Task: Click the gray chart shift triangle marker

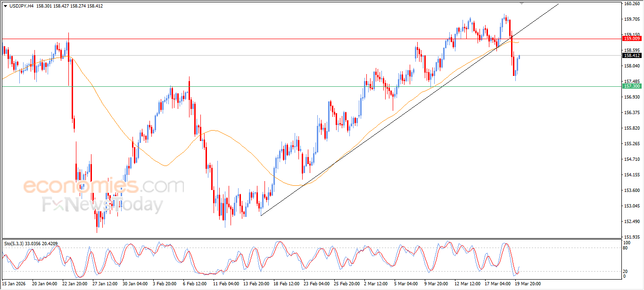Action: (x=522, y=3)
